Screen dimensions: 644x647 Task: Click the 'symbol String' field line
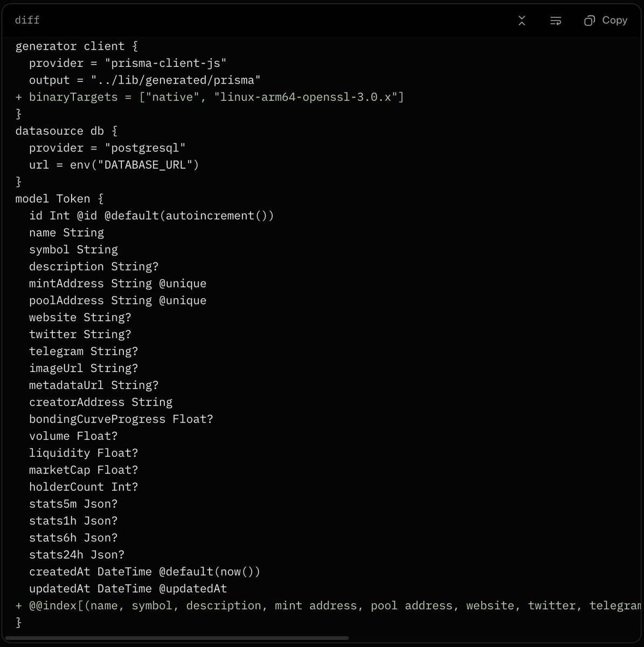pos(73,250)
